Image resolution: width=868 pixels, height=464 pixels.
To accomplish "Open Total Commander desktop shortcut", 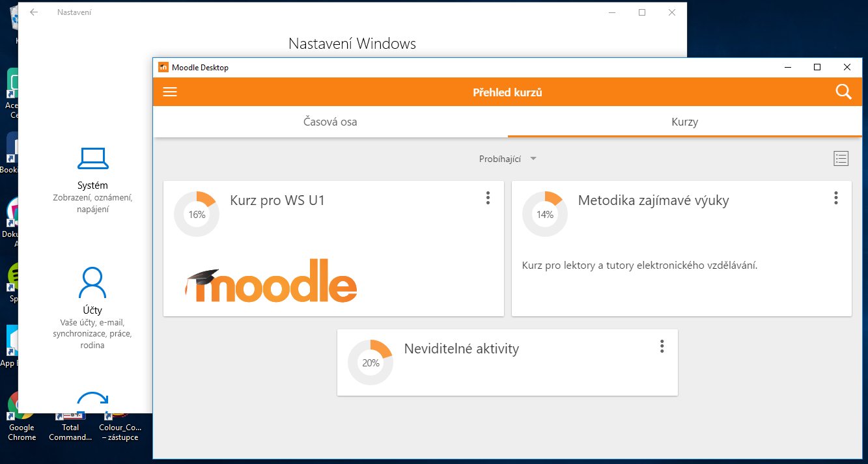I will (x=70, y=426).
